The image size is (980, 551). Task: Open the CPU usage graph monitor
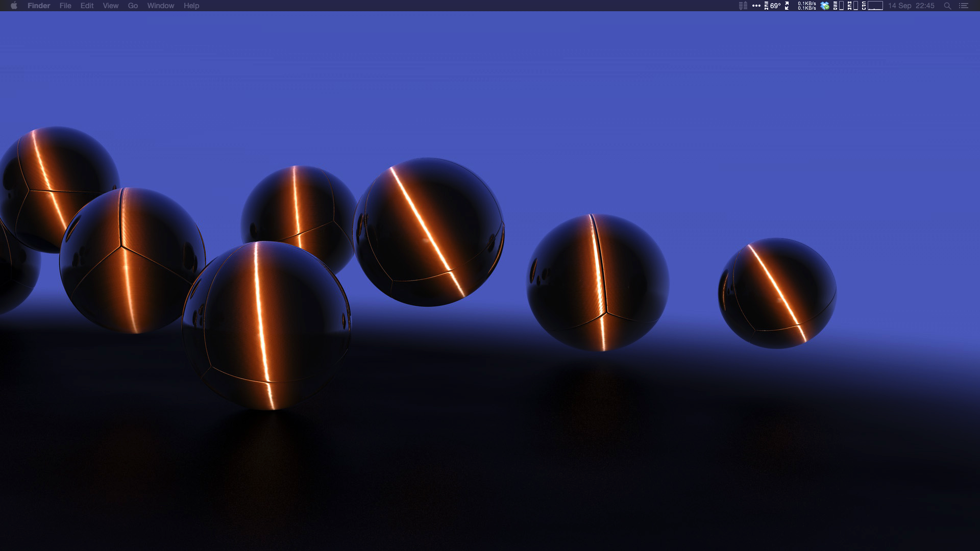click(x=873, y=6)
